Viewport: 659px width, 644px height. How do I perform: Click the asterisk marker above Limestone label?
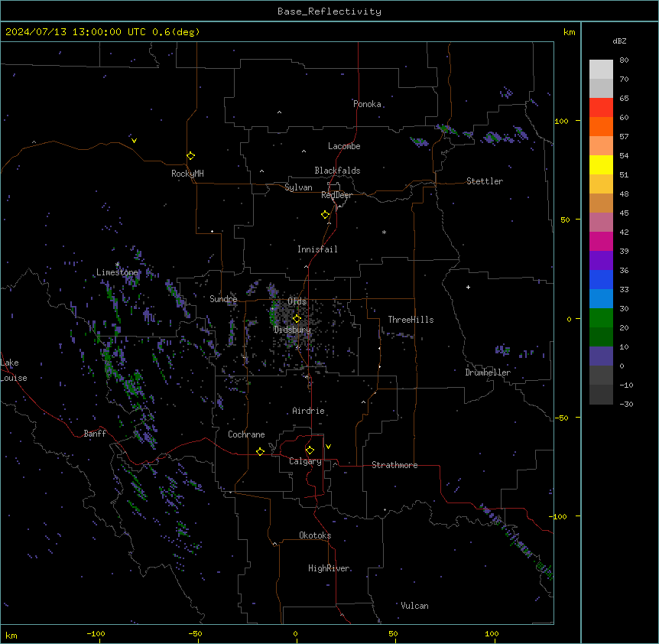coord(117,265)
